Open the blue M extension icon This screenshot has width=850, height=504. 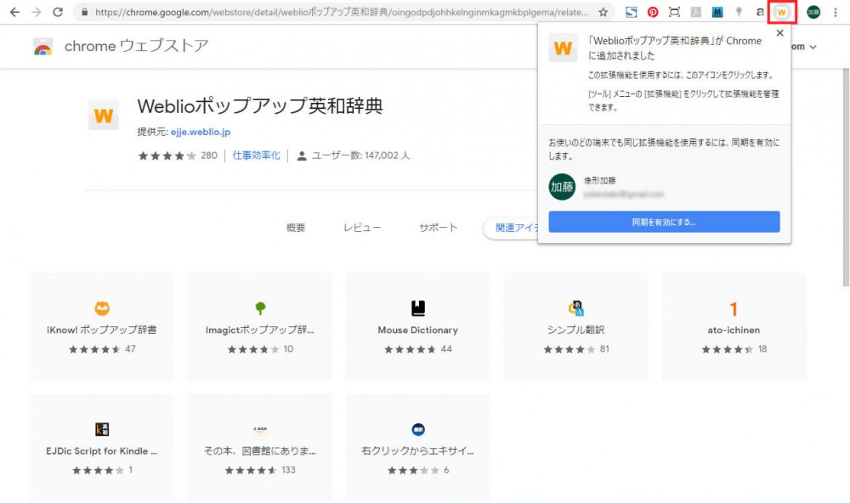tap(717, 12)
